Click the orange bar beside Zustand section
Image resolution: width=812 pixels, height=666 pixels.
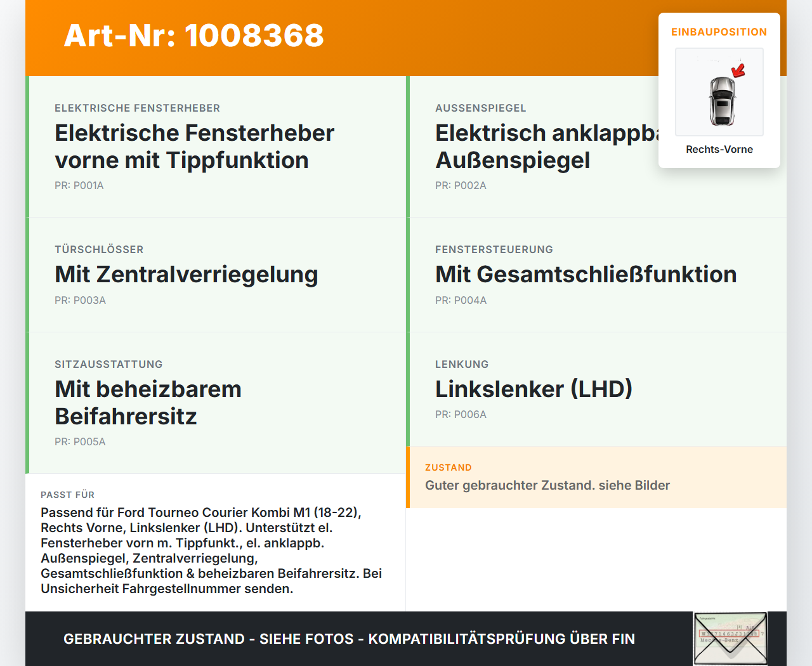coord(407,477)
